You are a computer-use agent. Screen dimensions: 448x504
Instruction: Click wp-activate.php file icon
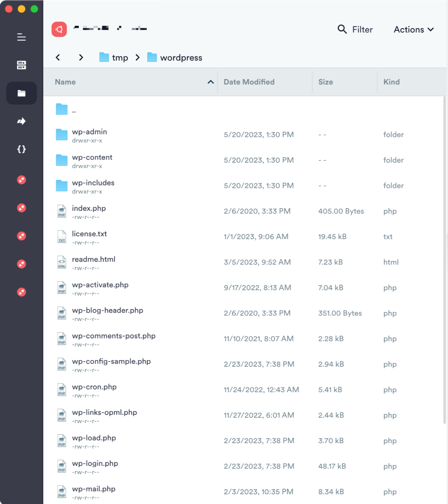click(x=62, y=288)
